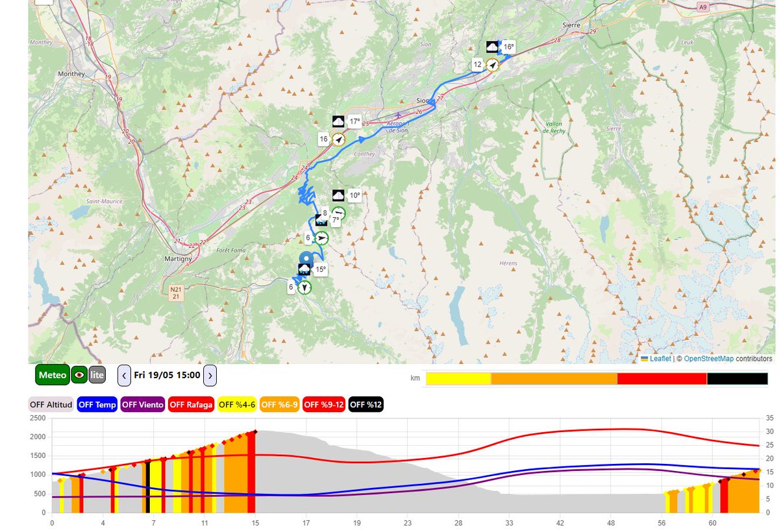This screenshot has height=532, width=779.
Task: Select the wind direction marker labeled 12
Action: pyautogui.click(x=493, y=65)
